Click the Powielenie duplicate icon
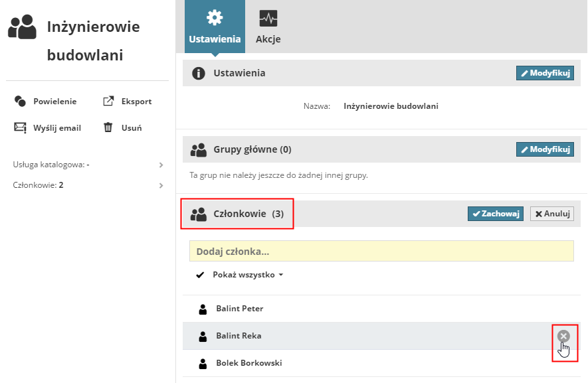Viewport: 588px width, 383px height. tap(20, 102)
